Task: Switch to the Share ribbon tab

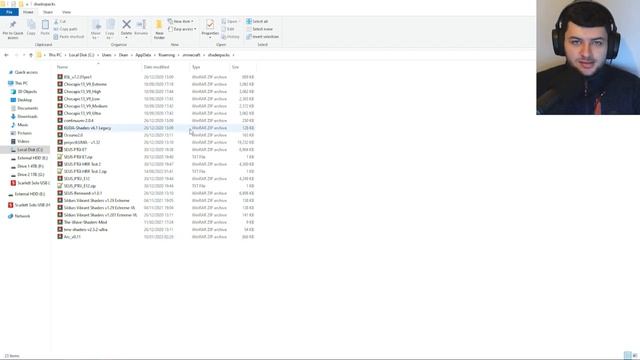Action: (48, 12)
